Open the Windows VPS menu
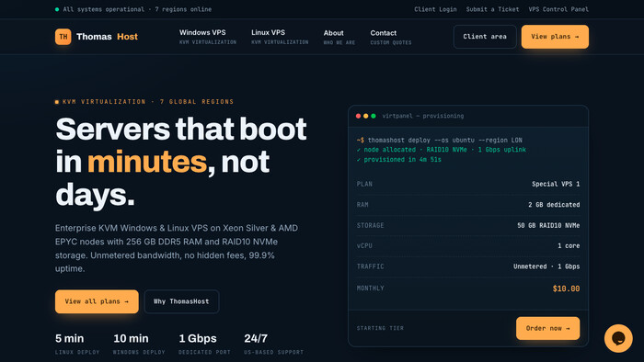Viewport: 644px width, 362px height. point(208,37)
